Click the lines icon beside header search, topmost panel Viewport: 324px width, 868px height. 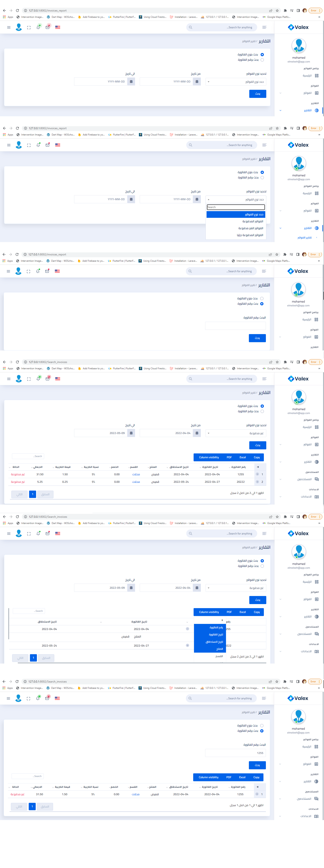point(264,27)
